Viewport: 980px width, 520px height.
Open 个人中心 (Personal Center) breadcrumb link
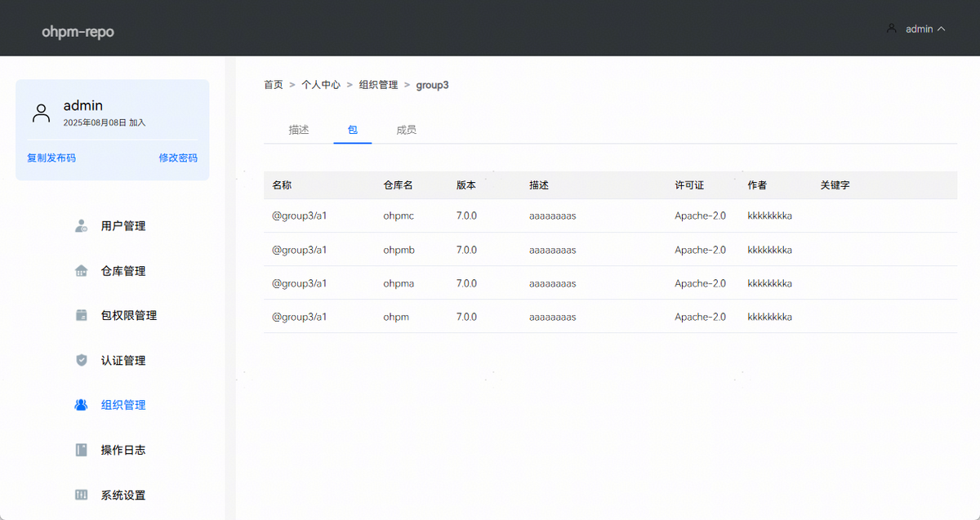(x=321, y=85)
